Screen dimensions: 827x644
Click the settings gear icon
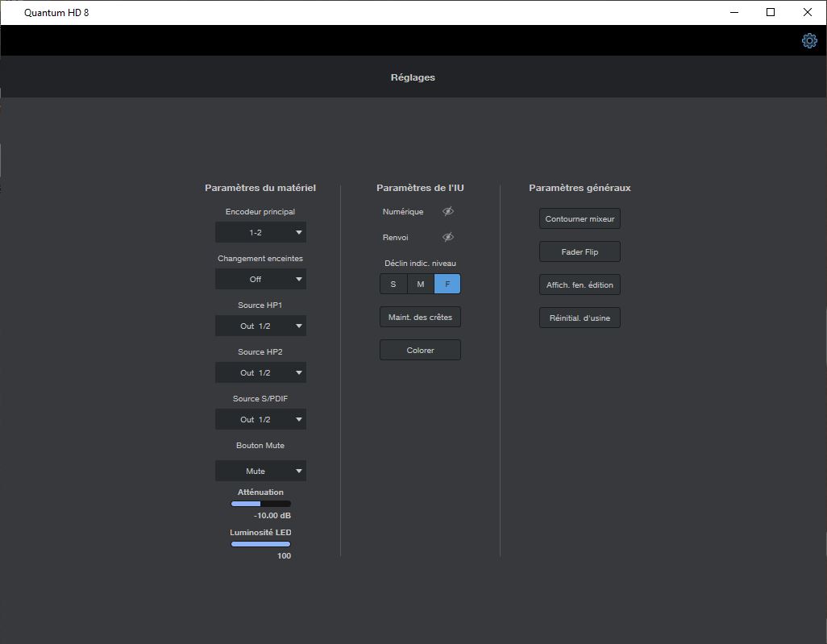pos(809,40)
